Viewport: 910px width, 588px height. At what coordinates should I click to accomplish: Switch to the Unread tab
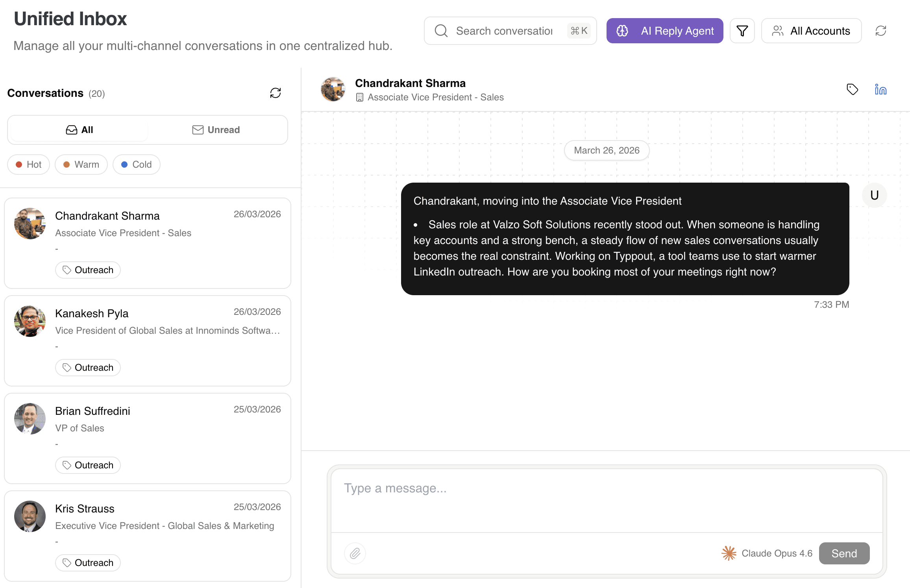click(216, 130)
